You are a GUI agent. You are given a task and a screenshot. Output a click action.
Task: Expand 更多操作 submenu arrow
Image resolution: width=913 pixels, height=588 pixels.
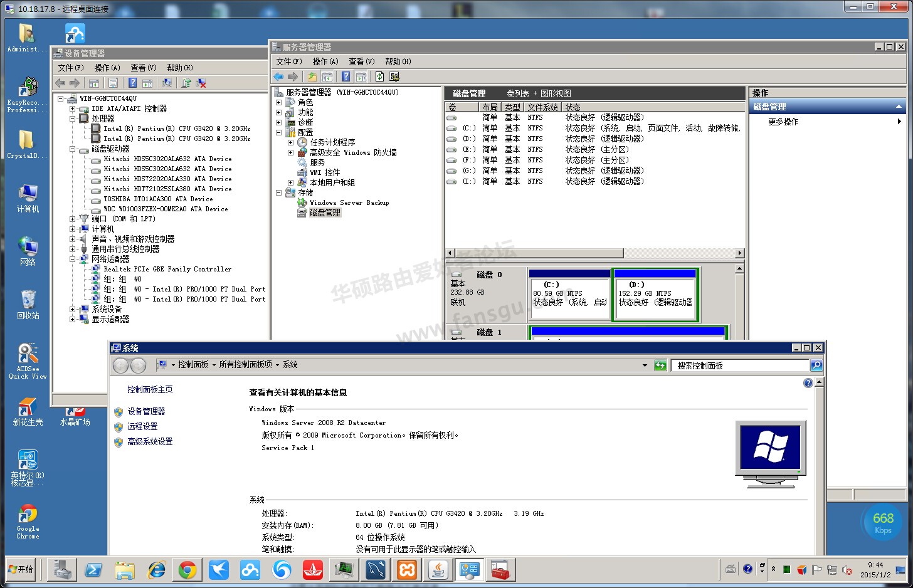pos(899,122)
